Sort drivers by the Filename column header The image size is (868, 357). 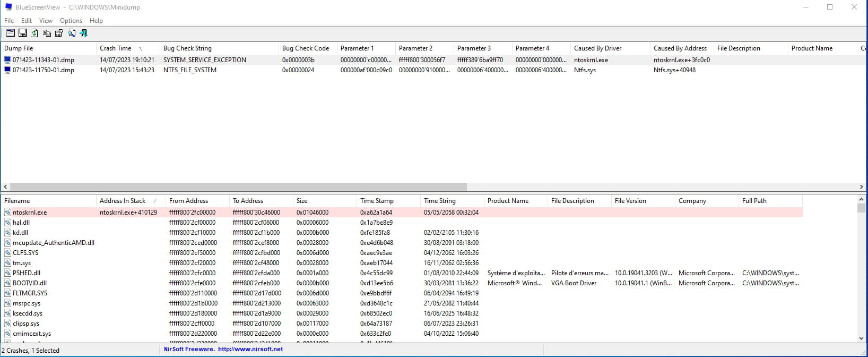[x=48, y=201]
